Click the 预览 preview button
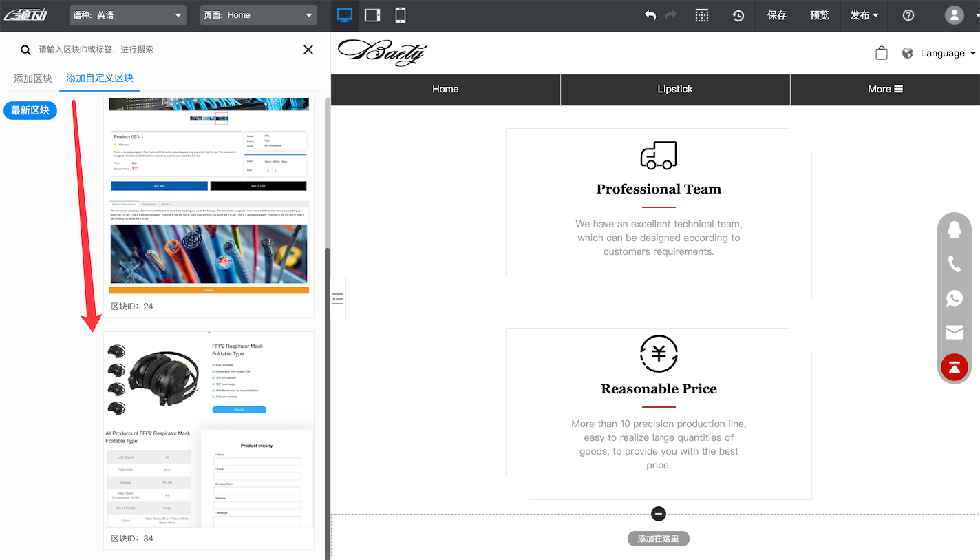The width and height of the screenshot is (980, 560). pos(819,15)
